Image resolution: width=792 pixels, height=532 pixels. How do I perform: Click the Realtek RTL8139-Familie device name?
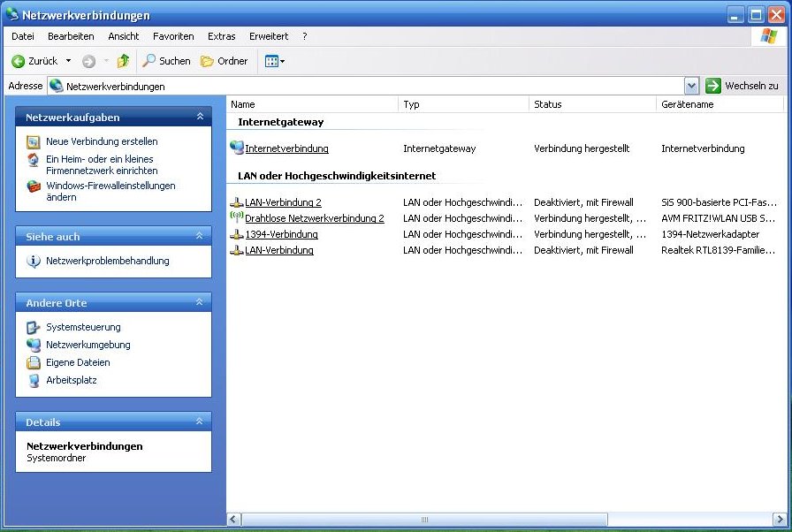tap(718, 250)
